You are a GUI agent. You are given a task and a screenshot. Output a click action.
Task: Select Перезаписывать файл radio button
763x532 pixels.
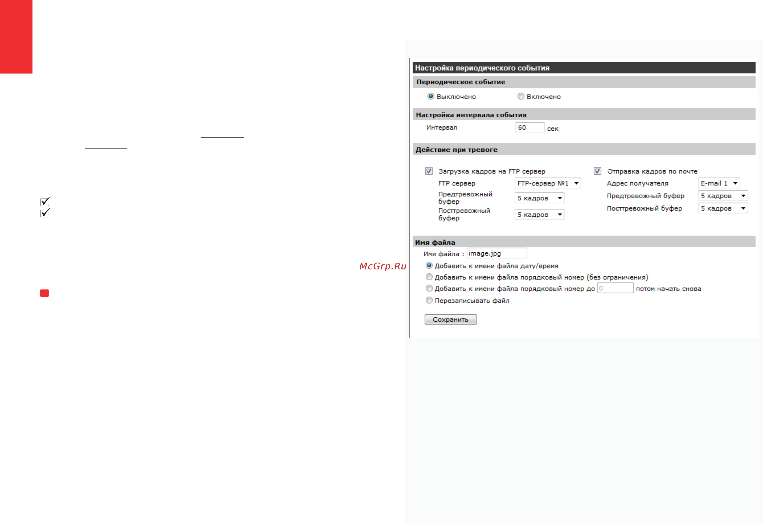(x=429, y=300)
